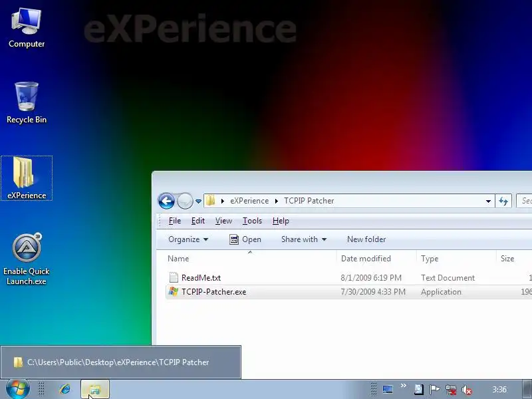
Task: Click the Open toolbar button
Action: [245, 239]
